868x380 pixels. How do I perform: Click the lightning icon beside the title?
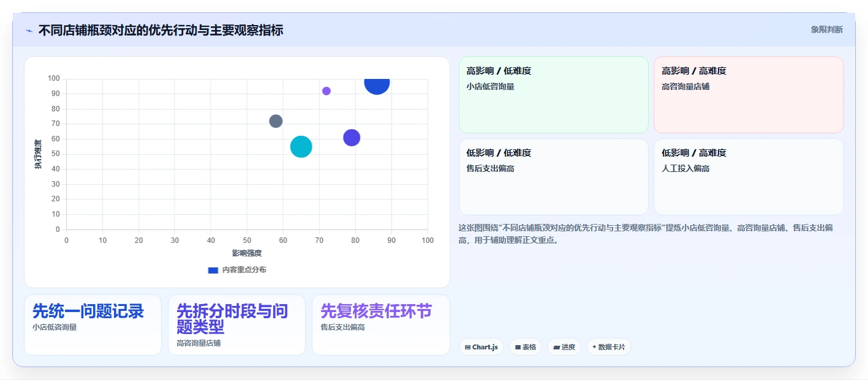[29, 31]
